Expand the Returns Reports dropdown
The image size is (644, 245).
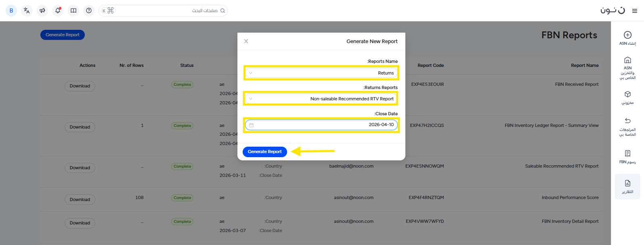click(321, 99)
